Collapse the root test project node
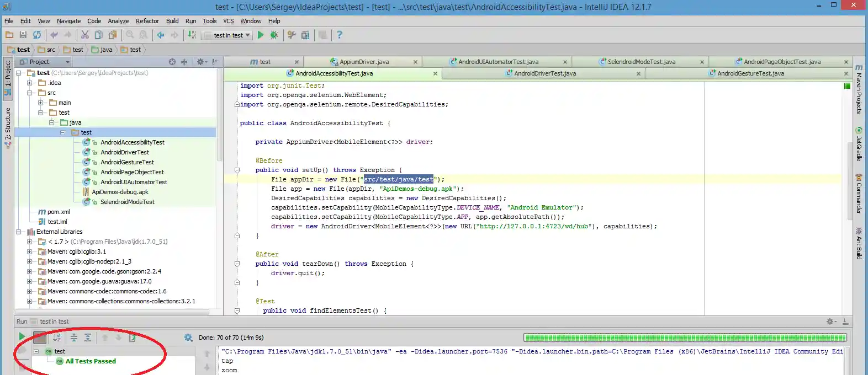The width and height of the screenshot is (868, 375). 19,73
